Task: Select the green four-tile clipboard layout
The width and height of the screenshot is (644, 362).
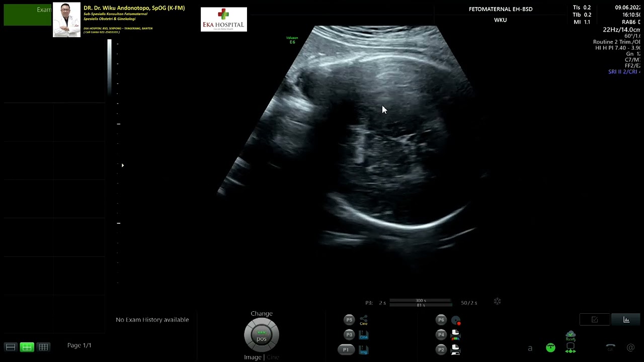Action: click(27, 347)
